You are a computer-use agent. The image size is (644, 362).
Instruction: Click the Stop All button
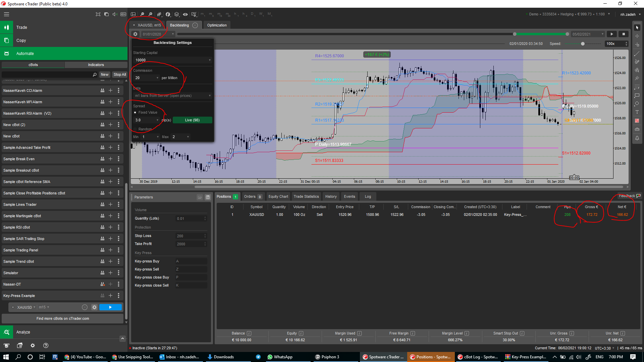pyautogui.click(x=120, y=75)
